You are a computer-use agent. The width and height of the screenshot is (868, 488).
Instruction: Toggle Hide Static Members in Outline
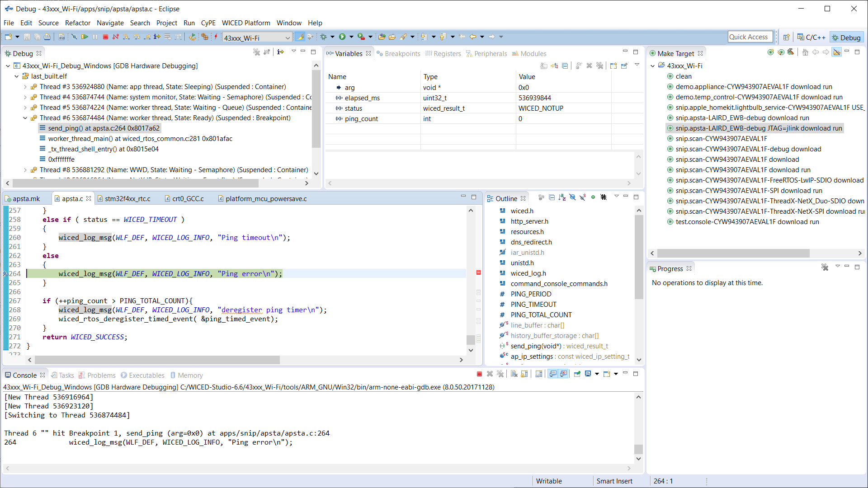(582, 197)
